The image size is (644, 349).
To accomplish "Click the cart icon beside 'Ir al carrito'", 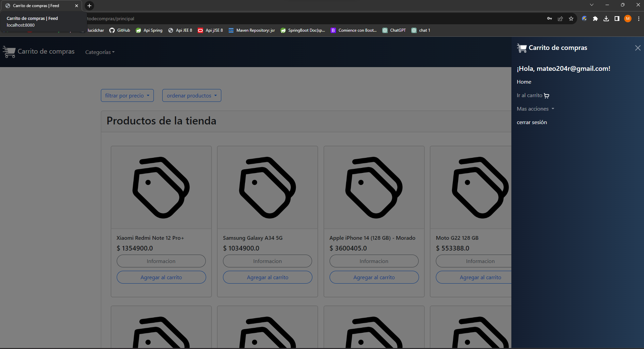I will (546, 95).
